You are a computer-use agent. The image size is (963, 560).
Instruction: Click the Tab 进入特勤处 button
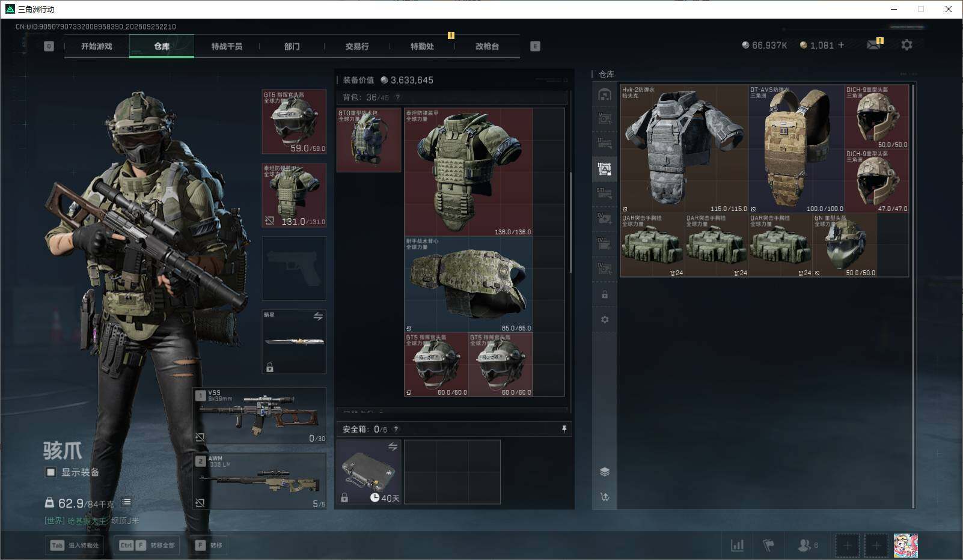75,545
